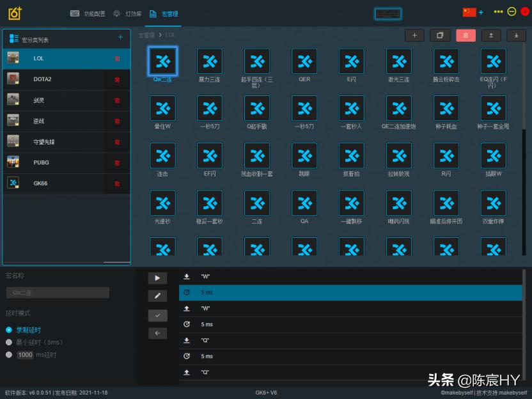Click the checkmark confirm button
The height and width of the screenshot is (399, 532).
(x=157, y=315)
